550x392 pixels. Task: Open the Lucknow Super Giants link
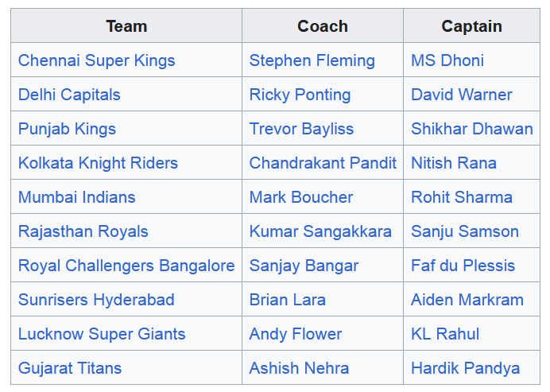pyautogui.click(x=102, y=334)
